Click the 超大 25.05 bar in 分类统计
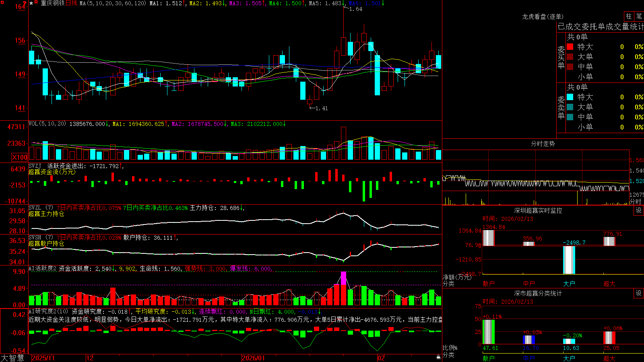Viewport: 644px width, 362px height. pyautogui.click(x=609, y=337)
